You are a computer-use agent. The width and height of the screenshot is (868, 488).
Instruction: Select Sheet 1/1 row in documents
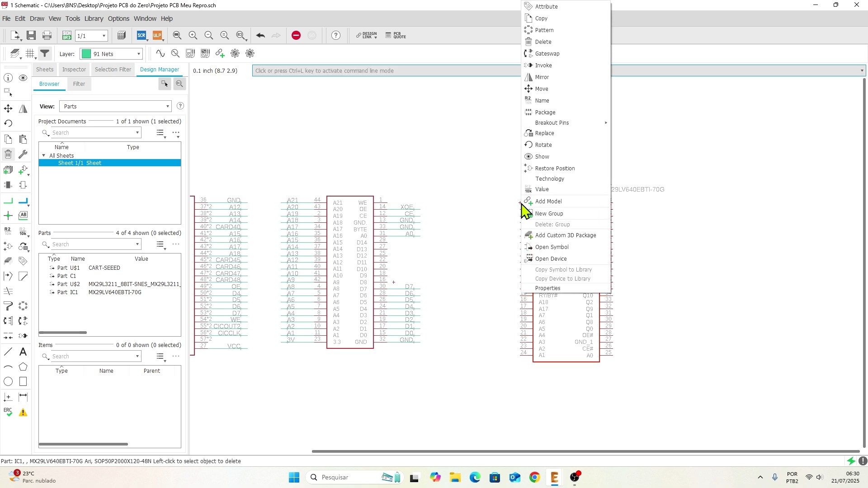110,163
